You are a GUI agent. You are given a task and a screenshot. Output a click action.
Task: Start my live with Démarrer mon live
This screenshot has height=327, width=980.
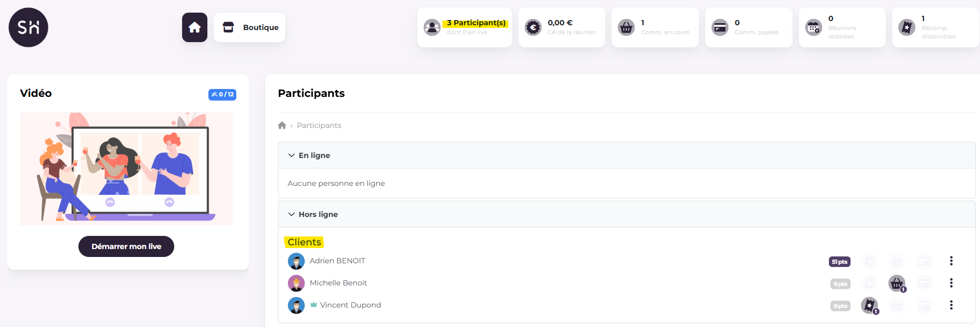pos(126,246)
